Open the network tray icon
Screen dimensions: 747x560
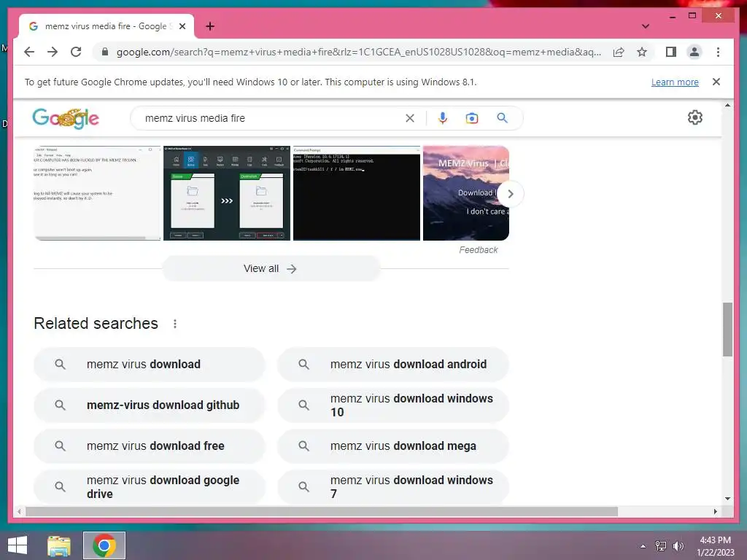tap(660, 546)
